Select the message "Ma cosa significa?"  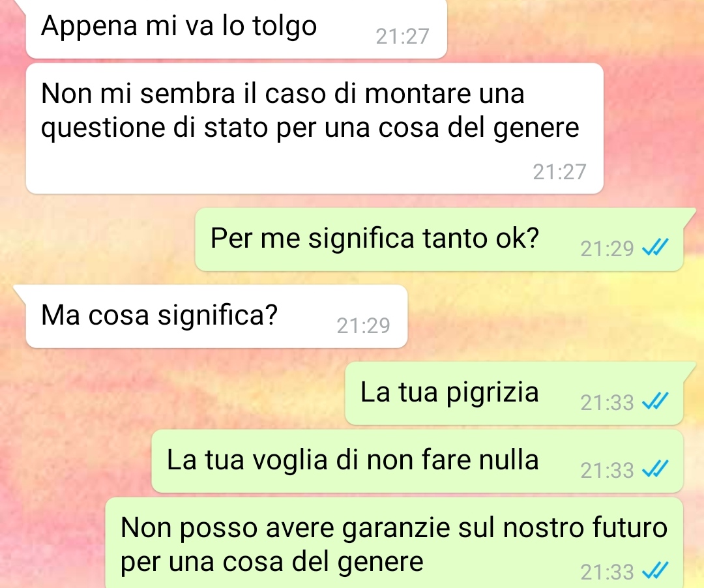(216, 316)
